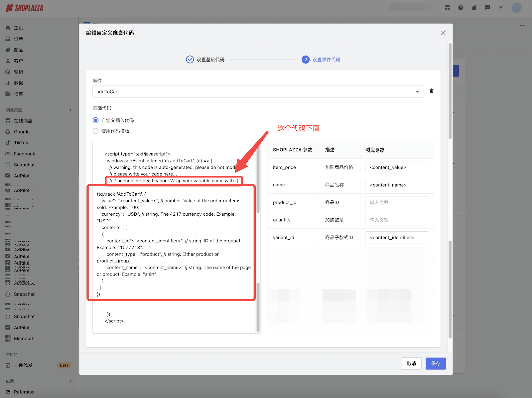Click the 商品子款式ID description cell
This screenshot has height=398, width=532.
coord(339,238)
